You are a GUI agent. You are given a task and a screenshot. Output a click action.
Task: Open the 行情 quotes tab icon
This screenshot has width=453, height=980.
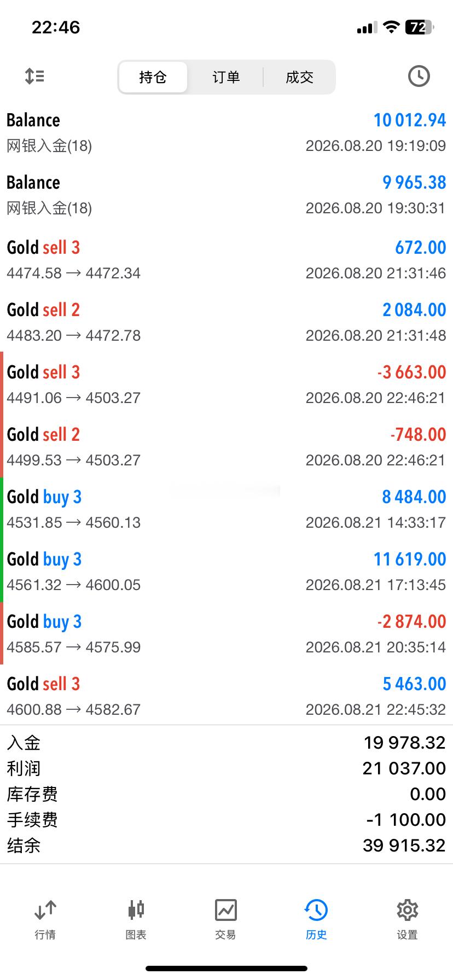(45, 910)
